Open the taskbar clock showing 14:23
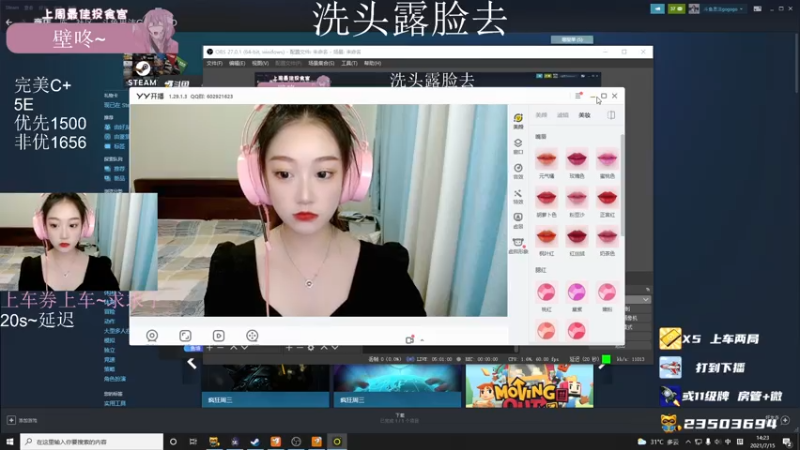Screen dimensions: 800x450 (763, 442)
